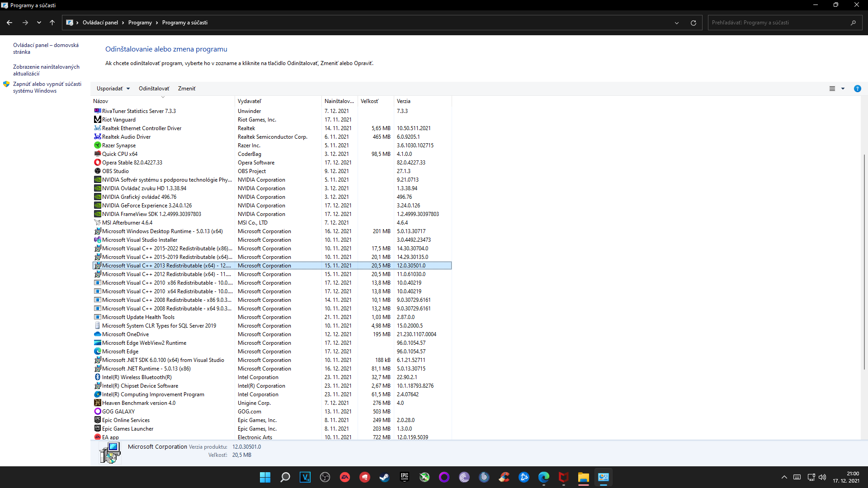
Task: Open the Usporiadať dropdown menu
Action: [113, 89]
